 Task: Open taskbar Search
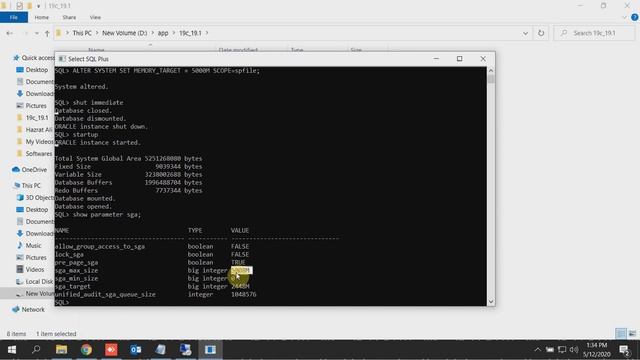tap(36, 350)
